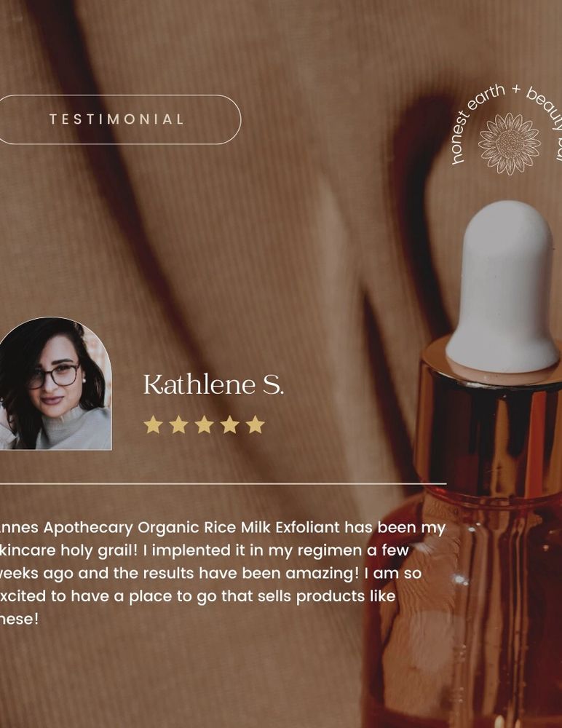Click the Kathlene S. name heading
The height and width of the screenshot is (728, 562).
click(213, 384)
